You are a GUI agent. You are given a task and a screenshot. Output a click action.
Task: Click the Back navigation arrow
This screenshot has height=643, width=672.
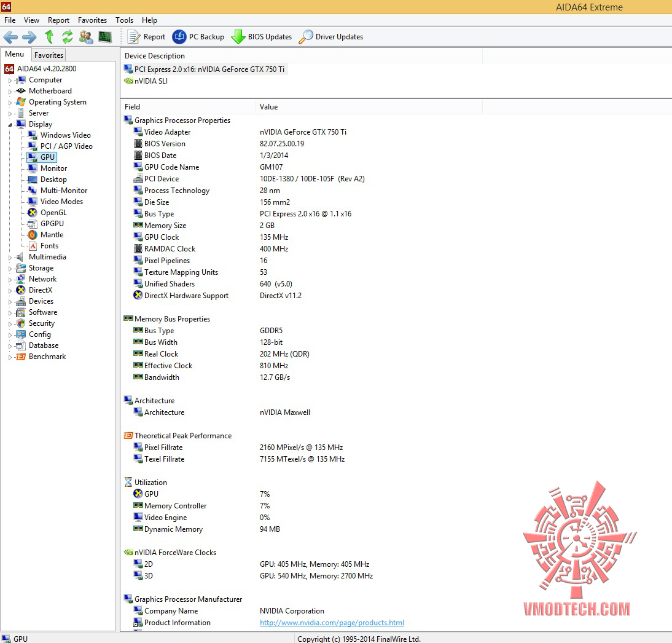(x=10, y=37)
